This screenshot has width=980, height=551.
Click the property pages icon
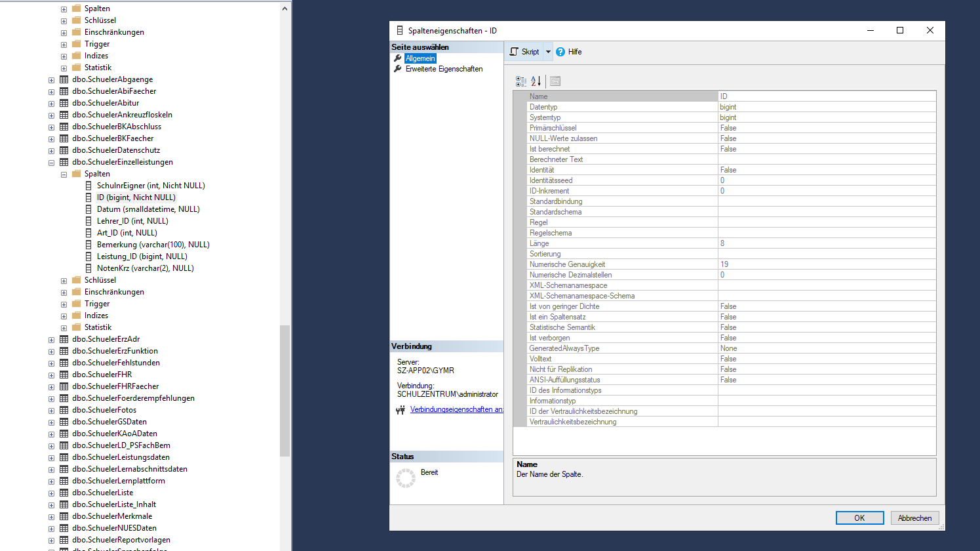coord(555,81)
